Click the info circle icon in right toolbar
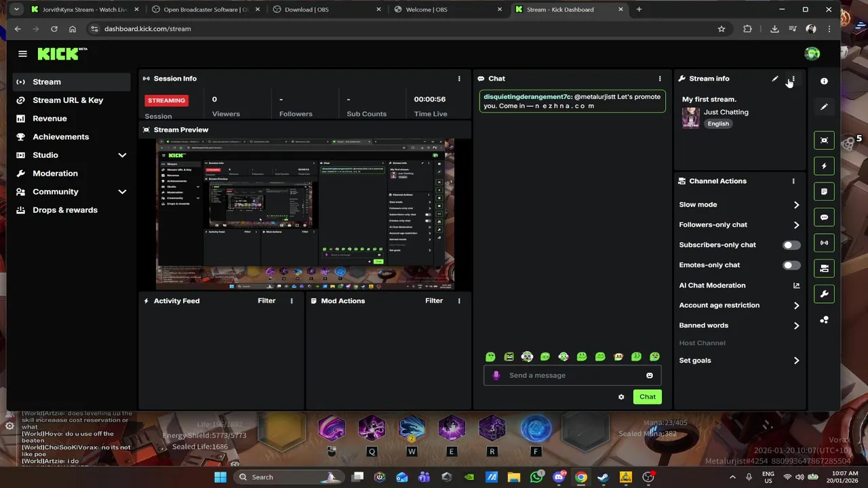The width and height of the screenshot is (868, 488). point(824,81)
